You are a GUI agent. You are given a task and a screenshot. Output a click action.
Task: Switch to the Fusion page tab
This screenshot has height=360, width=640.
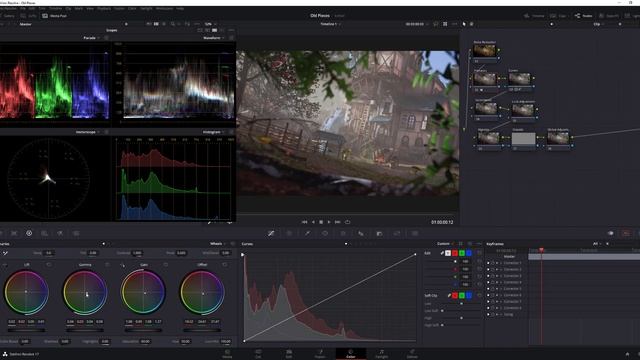[x=320, y=353]
